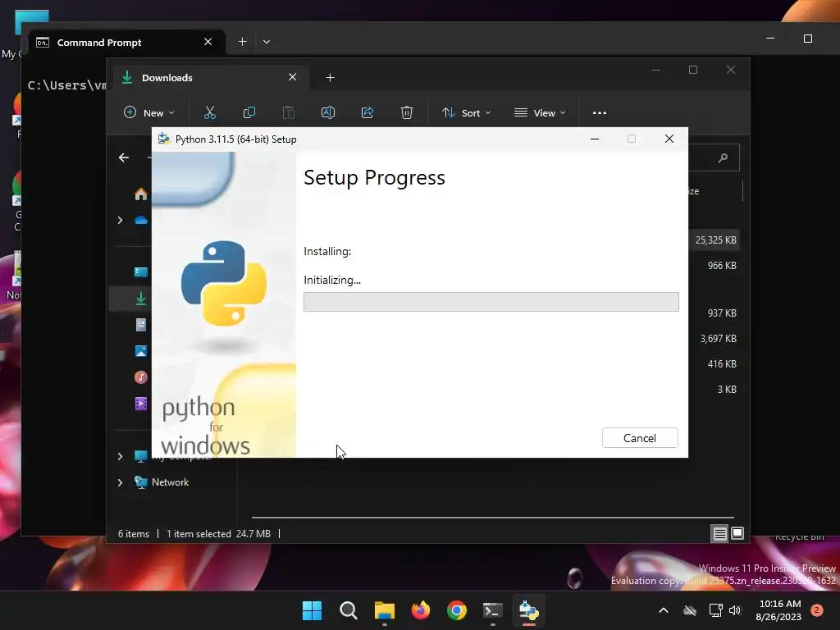Select Music icon in Explorer sidebar
The image size is (840, 630).
pyautogui.click(x=141, y=377)
